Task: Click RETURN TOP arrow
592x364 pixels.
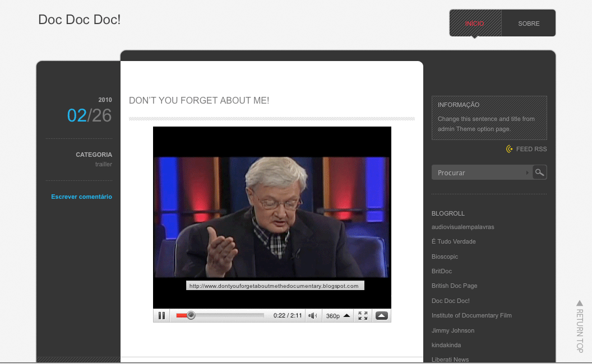Action: [580, 326]
